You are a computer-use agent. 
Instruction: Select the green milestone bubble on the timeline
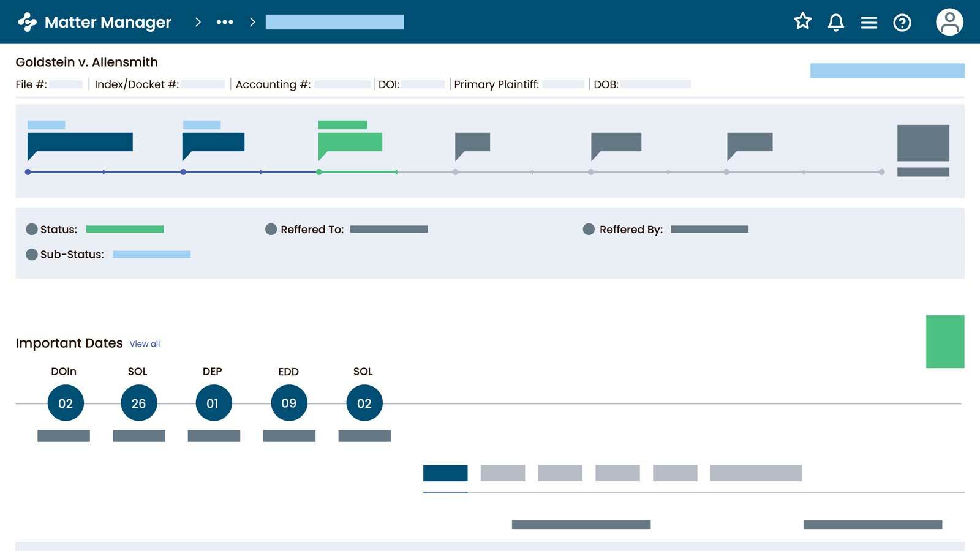318,172
